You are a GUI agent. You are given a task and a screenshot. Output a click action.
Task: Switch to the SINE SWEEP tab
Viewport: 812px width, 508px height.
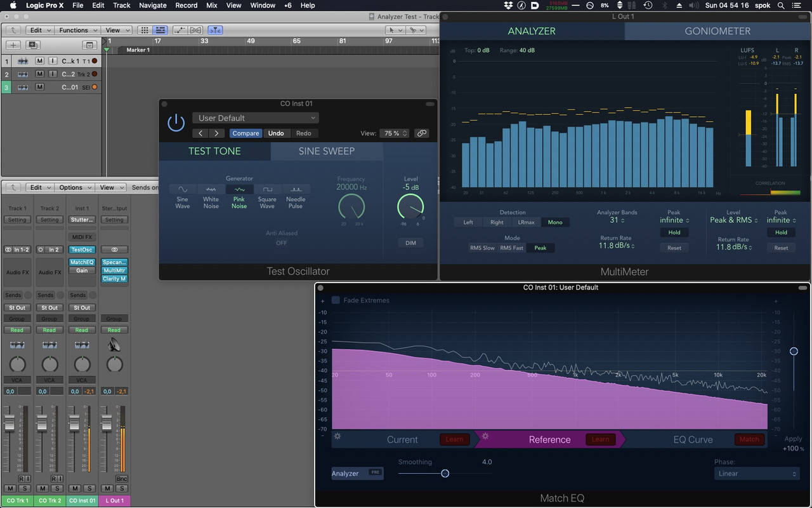(327, 151)
